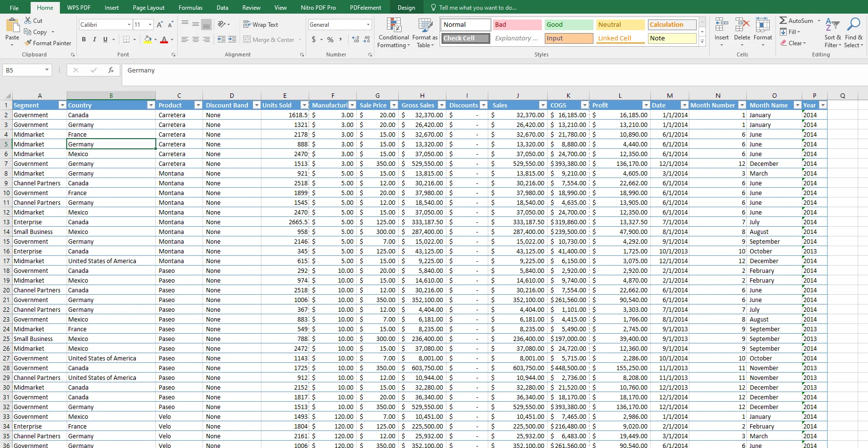Switch to the Insert tab
868x448 pixels.
pyautogui.click(x=111, y=8)
